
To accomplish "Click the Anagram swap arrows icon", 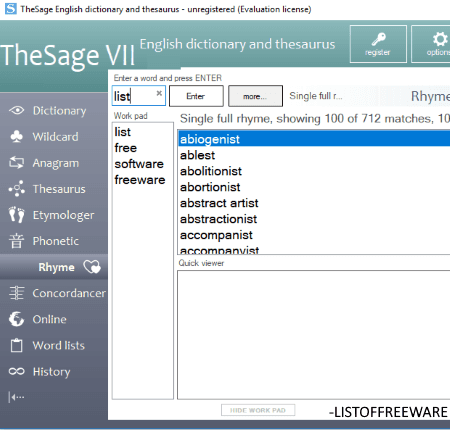I will (x=16, y=163).
